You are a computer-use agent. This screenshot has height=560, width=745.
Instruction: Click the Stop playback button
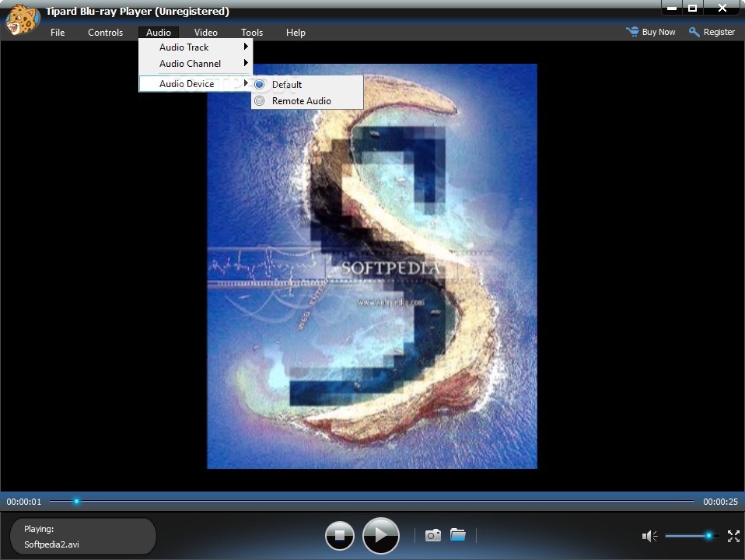pyautogui.click(x=339, y=536)
